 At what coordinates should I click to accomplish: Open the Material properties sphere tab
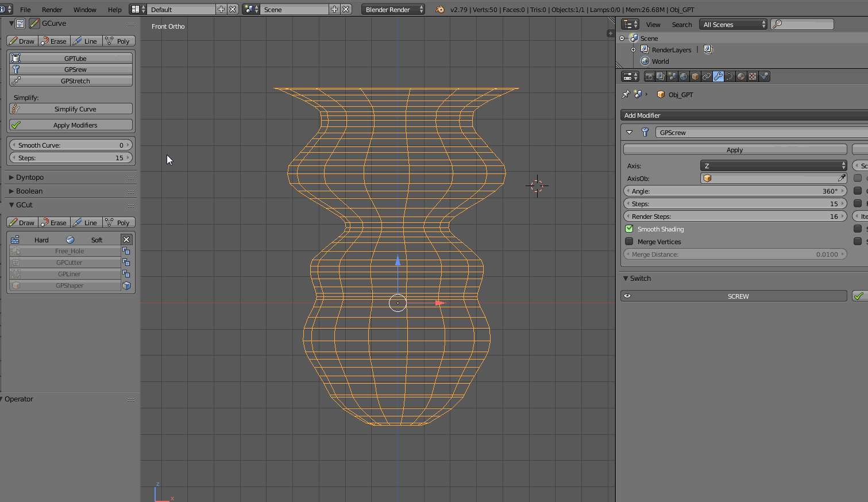click(741, 76)
